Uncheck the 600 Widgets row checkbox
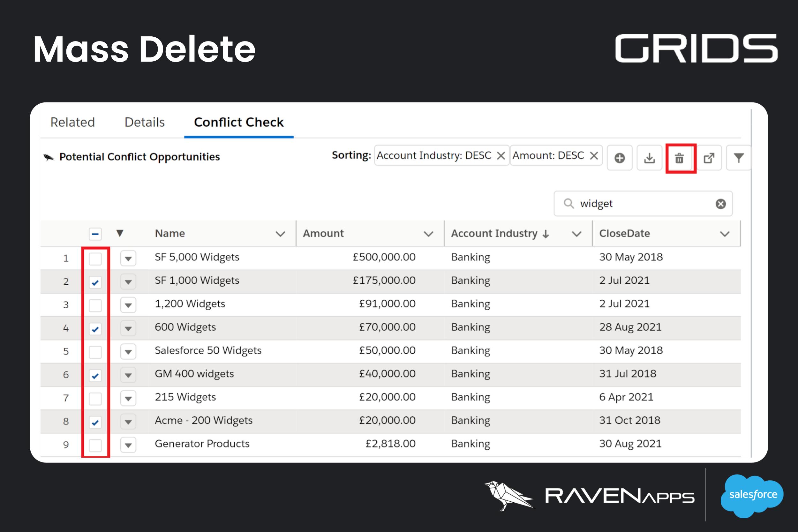Viewport: 798px width, 532px height. [x=95, y=329]
